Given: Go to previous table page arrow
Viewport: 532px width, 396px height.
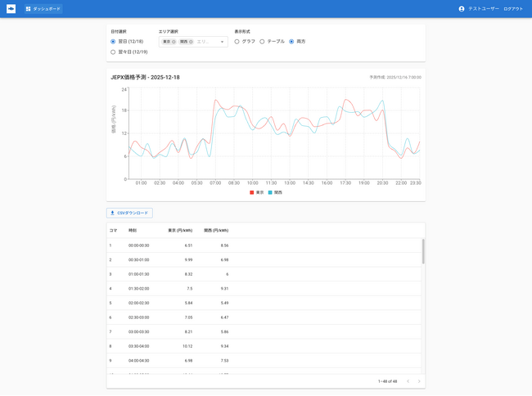Looking at the screenshot, I should coord(408,381).
